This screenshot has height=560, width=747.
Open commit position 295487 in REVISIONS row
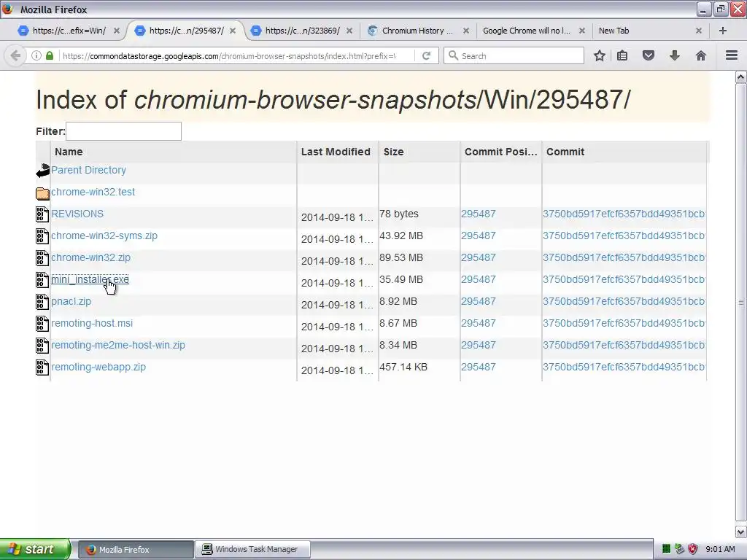click(x=479, y=214)
